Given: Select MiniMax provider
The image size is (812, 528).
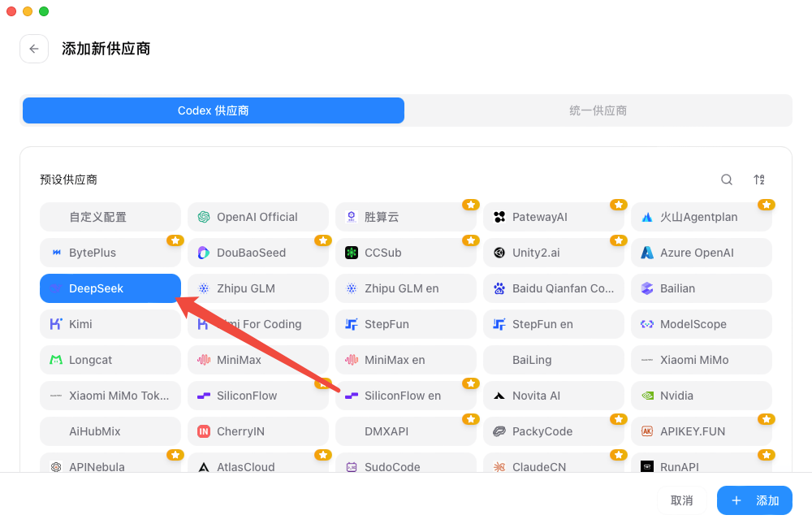Looking at the screenshot, I should point(258,360).
